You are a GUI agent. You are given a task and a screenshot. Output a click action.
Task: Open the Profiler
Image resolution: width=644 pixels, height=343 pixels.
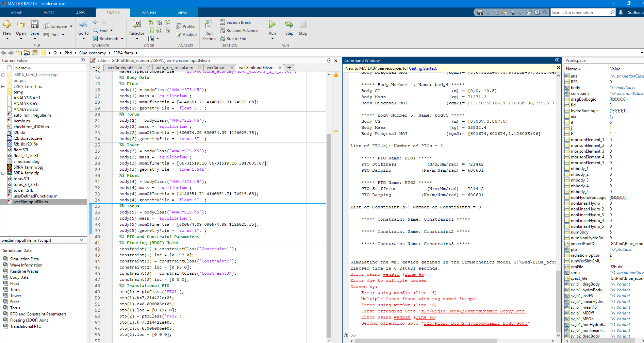pyautogui.click(x=186, y=26)
